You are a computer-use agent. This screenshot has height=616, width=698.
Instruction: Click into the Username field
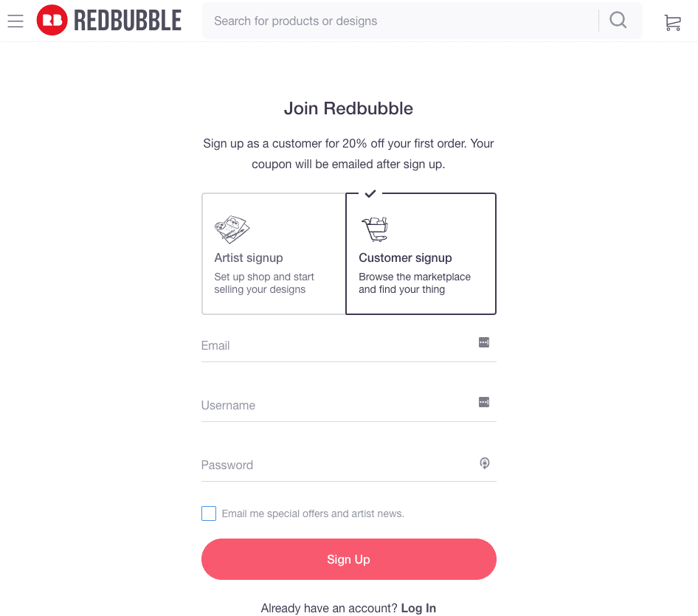(x=336, y=405)
